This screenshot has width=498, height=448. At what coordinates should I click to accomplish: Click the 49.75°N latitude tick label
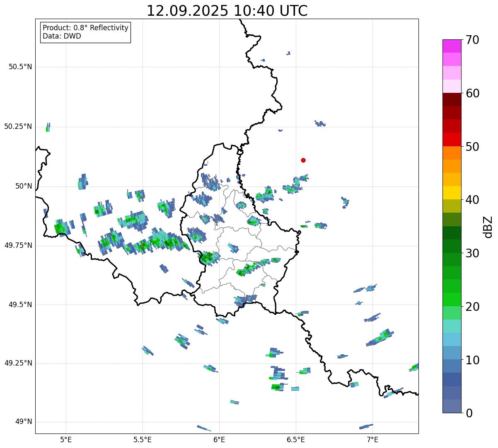tap(18, 245)
